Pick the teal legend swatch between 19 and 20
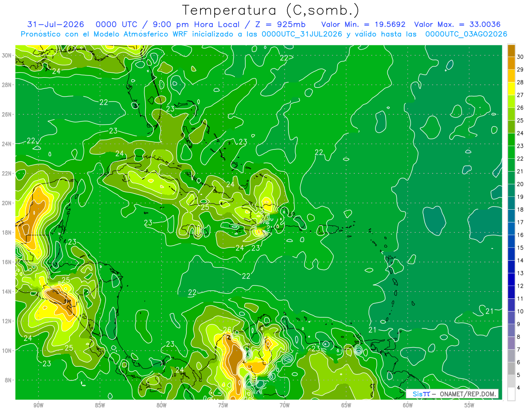532x411 pixels. (x=511, y=191)
